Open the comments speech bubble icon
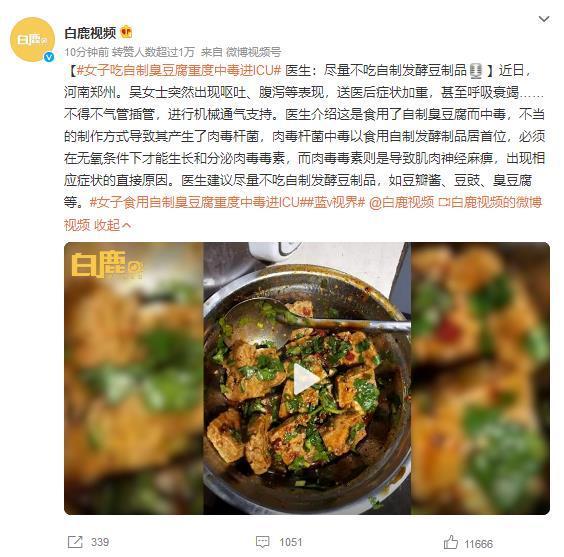 [x=263, y=542]
